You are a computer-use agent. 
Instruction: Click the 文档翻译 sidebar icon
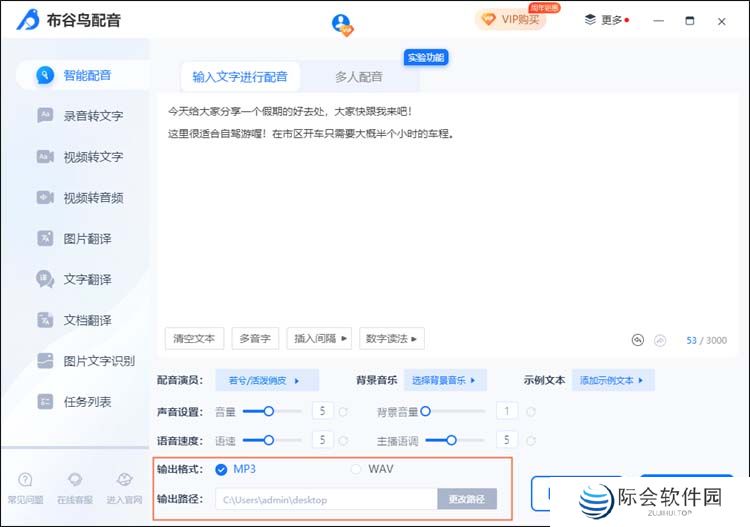[x=45, y=320]
